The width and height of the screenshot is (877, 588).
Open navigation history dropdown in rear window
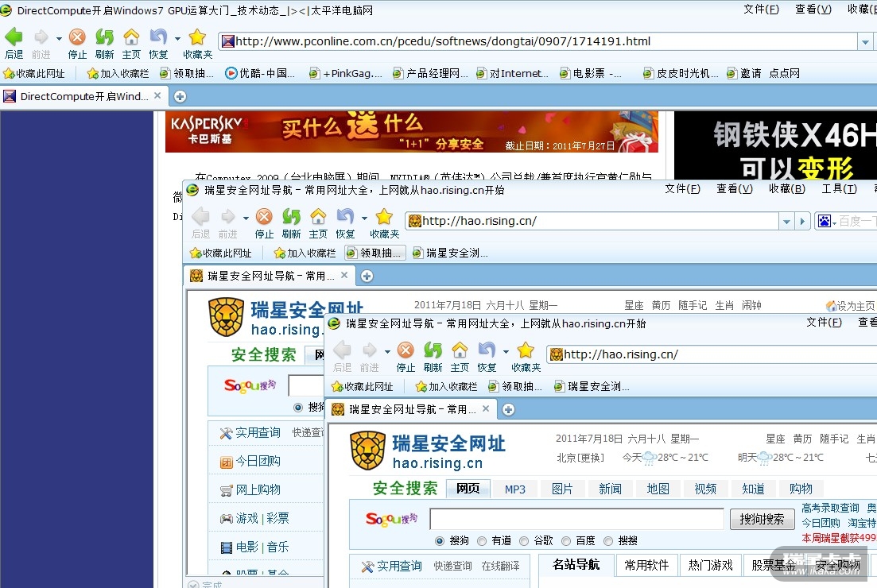coord(59,39)
